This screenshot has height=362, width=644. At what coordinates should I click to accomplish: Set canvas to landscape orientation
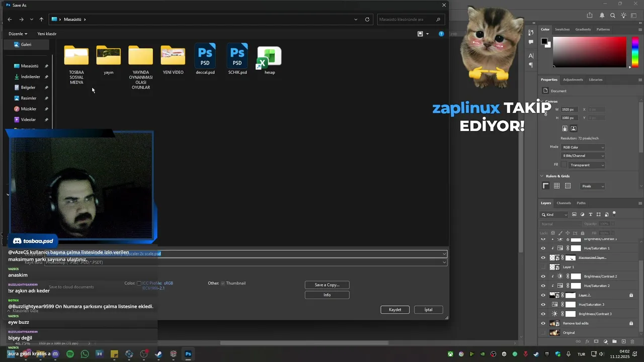click(574, 129)
